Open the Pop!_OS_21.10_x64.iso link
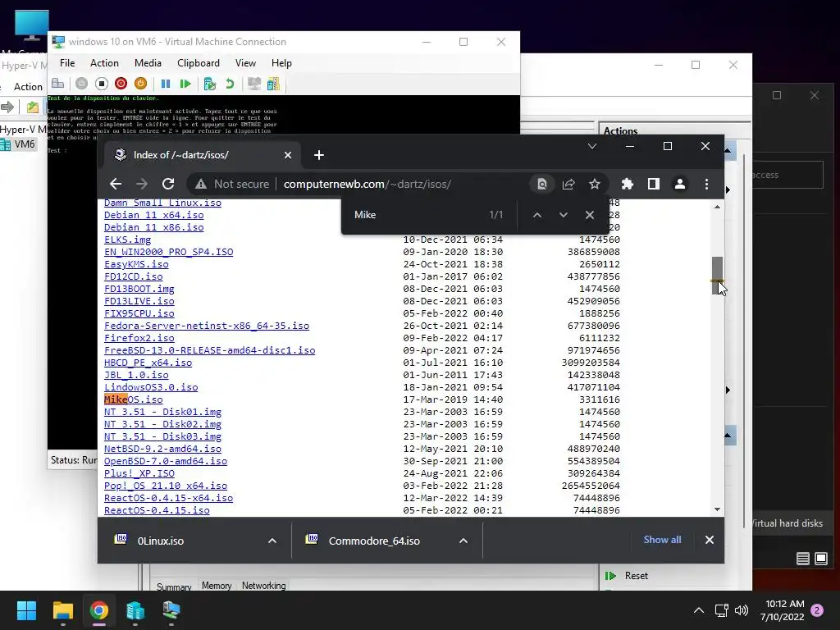The image size is (840, 630). 166,486
